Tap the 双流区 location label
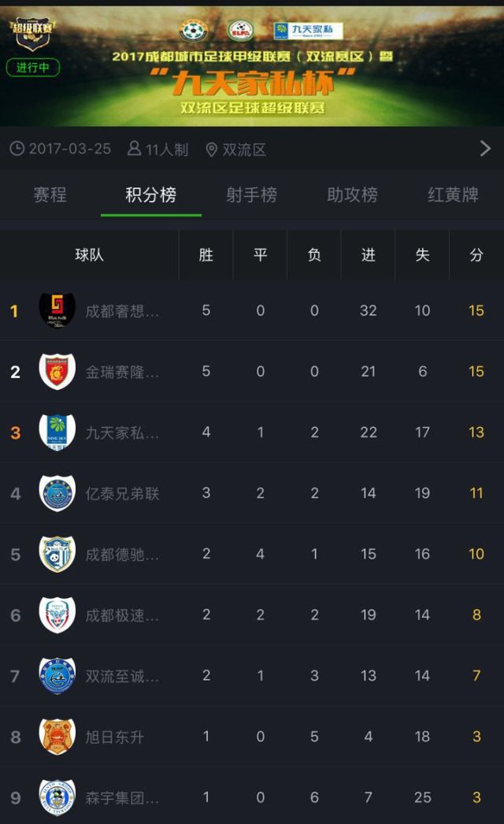 coord(235,150)
